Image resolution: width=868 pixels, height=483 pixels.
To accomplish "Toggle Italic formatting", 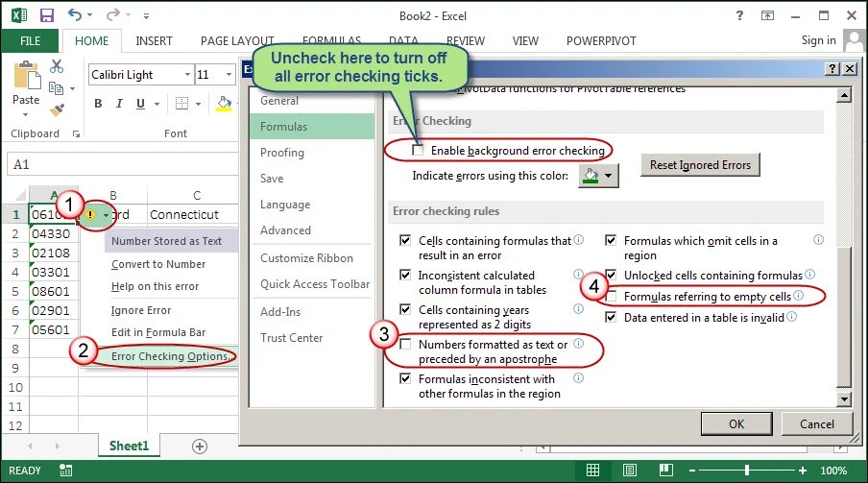I will pos(119,104).
